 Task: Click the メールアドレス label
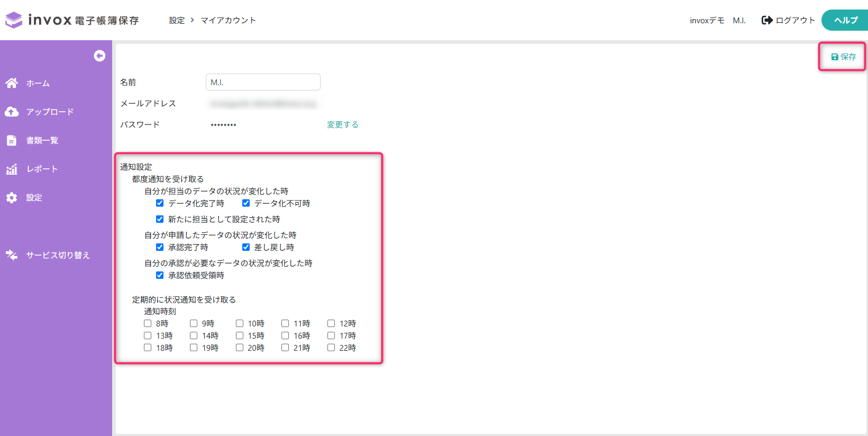tap(148, 103)
